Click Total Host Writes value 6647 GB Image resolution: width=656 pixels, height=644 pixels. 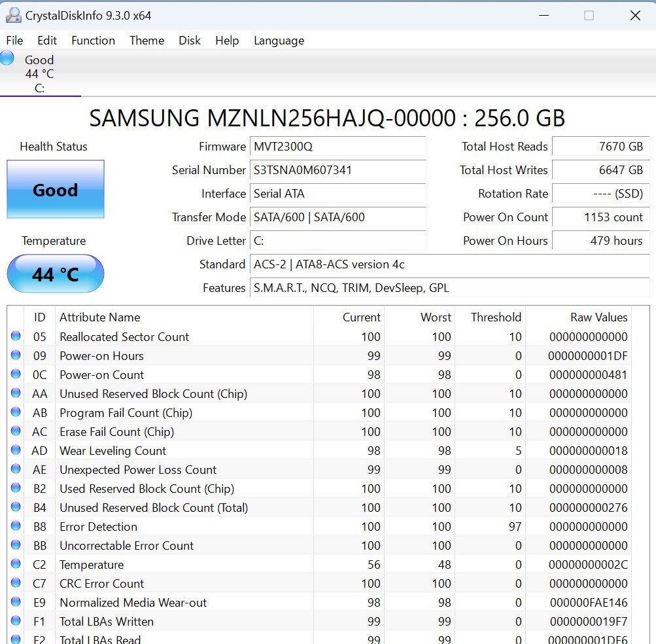[x=600, y=170]
